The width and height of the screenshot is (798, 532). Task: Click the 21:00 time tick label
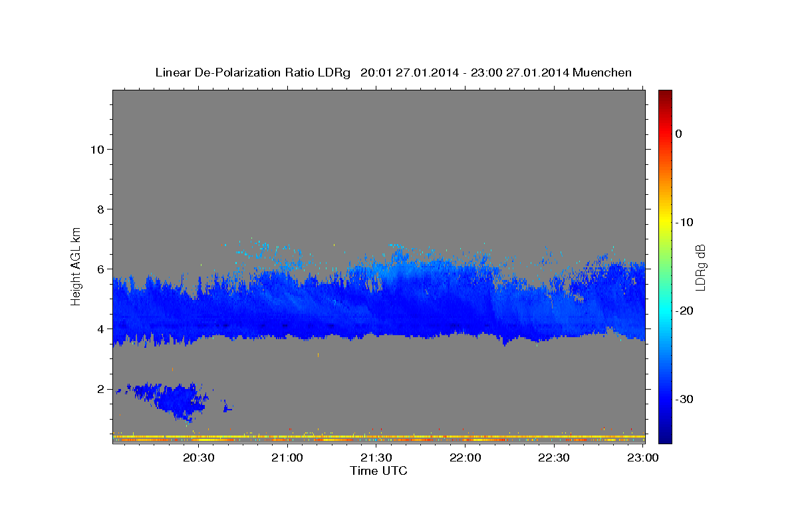point(288,458)
